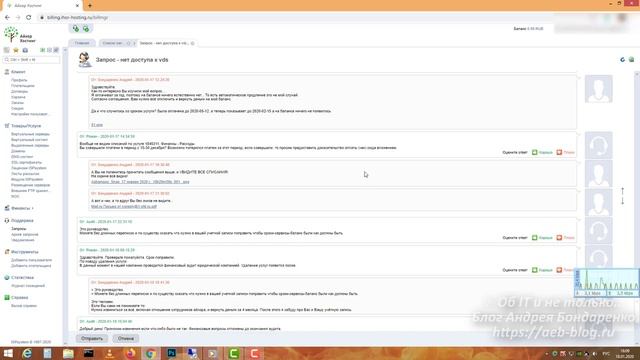Open Photoshop from the taskbar
This screenshot has width=640, height=360.
point(171,353)
